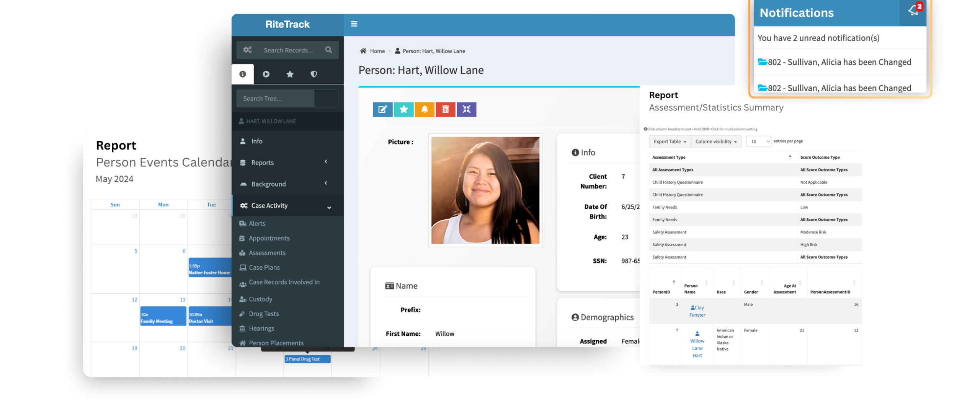Select Safety Assessment Moderate Risk row
Image resolution: width=980 pixels, height=403 pixels.
click(755, 232)
